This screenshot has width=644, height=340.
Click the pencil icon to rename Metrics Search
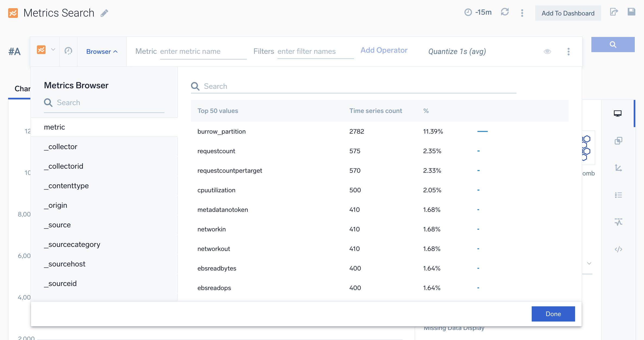point(104,13)
